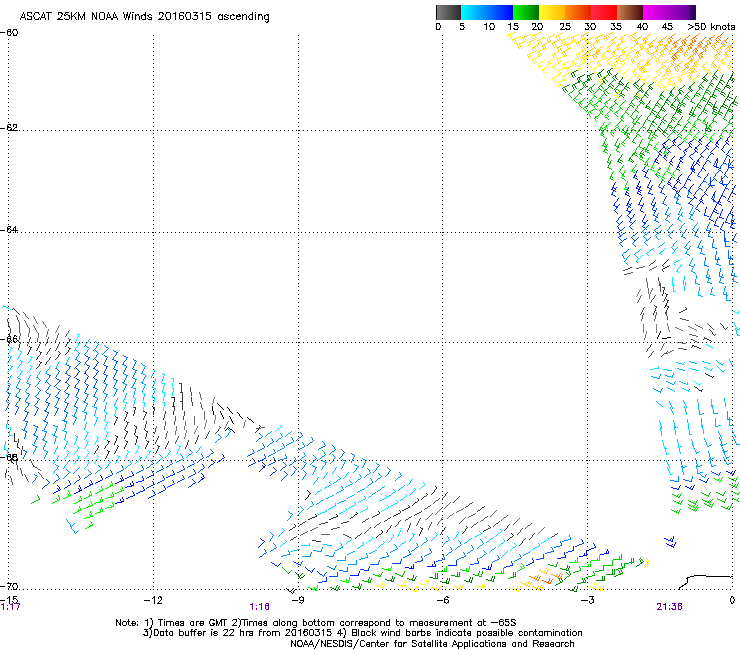Click the brown 35-40 knots color band
The image size is (740, 650).
(x=630, y=12)
